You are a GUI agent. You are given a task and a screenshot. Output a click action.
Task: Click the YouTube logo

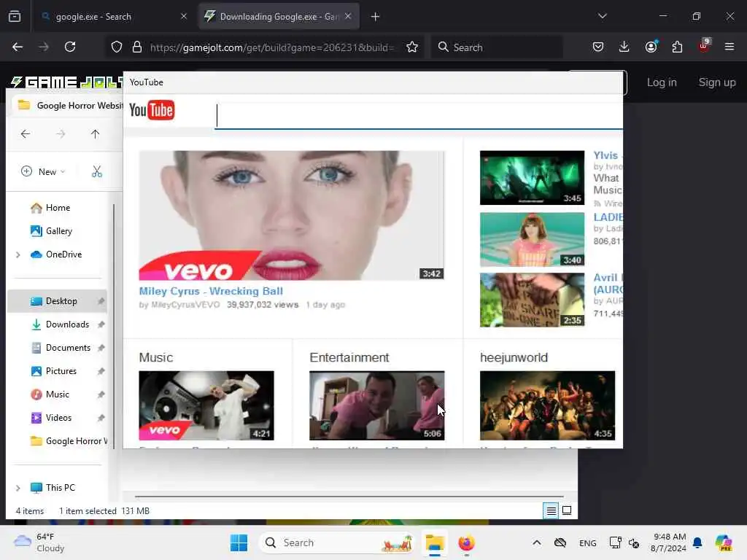152,110
